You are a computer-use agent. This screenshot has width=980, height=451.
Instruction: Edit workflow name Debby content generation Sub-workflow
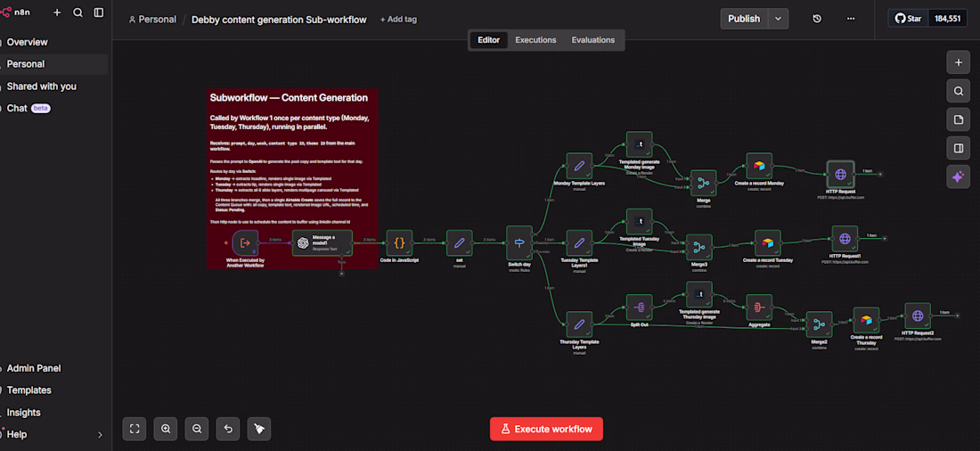279,20
